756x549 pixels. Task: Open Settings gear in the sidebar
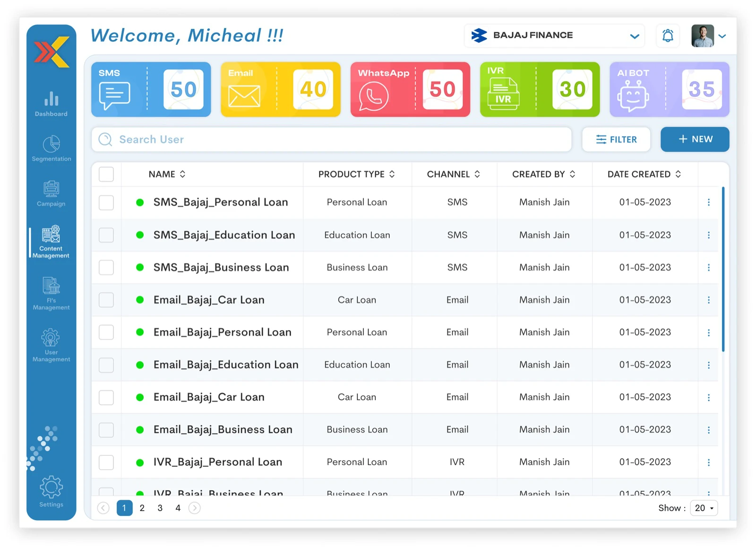51,492
